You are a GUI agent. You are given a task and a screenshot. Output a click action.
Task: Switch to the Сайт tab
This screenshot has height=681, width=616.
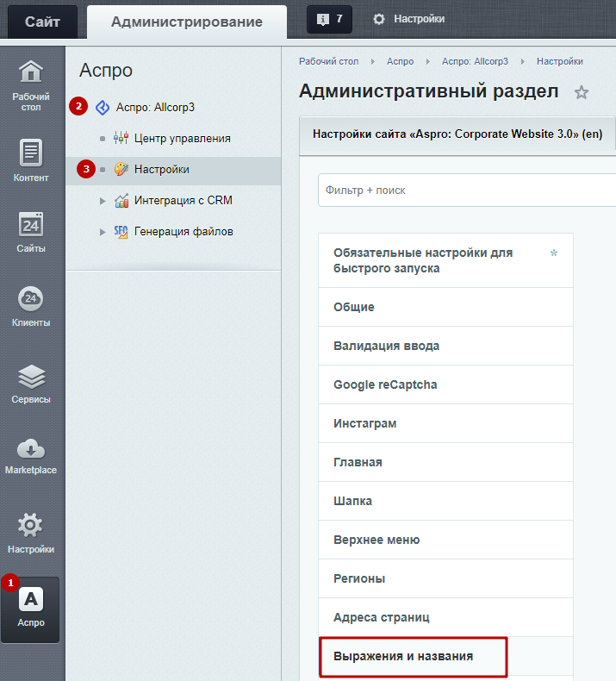coord(42,22)
